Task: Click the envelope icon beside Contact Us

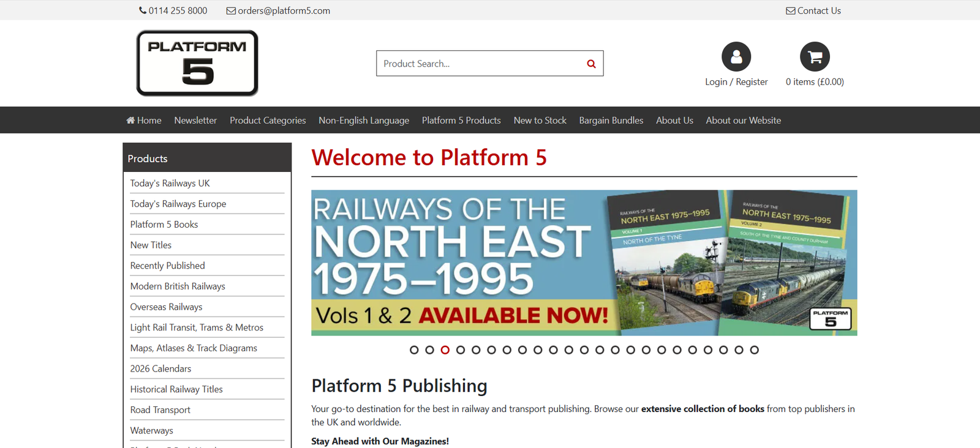Action: [x=791, y=10]
